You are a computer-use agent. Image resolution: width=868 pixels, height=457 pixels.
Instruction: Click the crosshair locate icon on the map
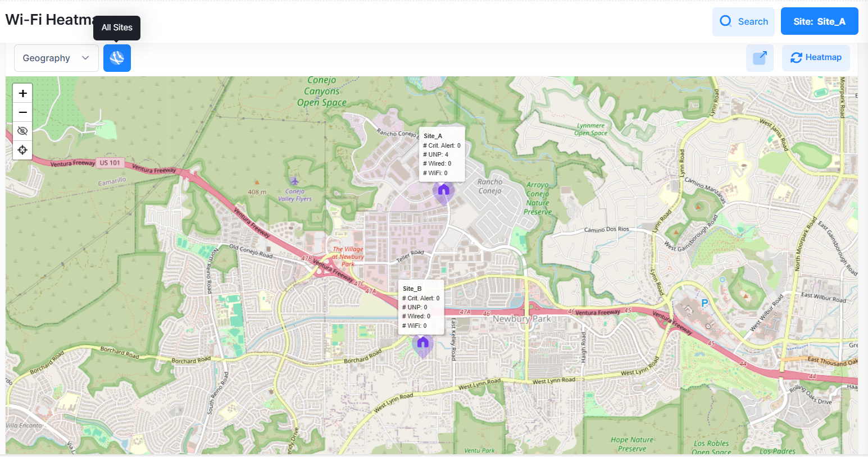22,150
